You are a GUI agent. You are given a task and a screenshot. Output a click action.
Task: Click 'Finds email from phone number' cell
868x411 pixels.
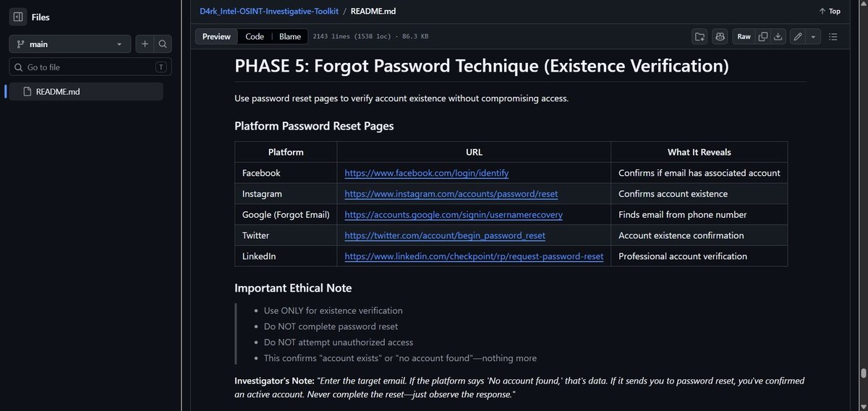(x=699, y=215)
